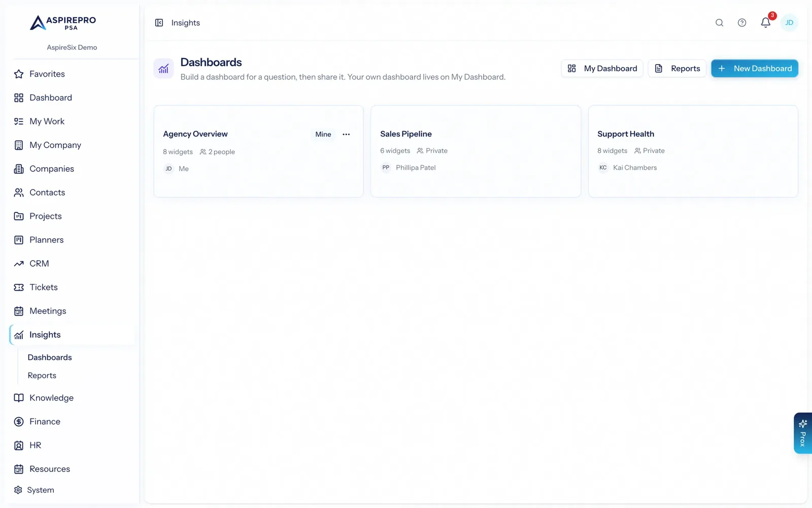Click the Finance dollar icon
This screenshot has height=508, width=812.
coord(19,422)
